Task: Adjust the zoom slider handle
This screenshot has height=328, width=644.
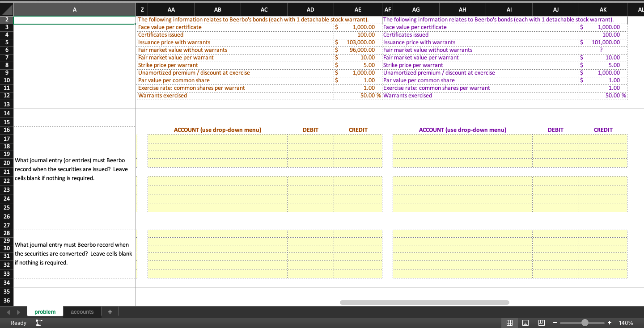Action: pyautogui.click(x=585, y=323)
